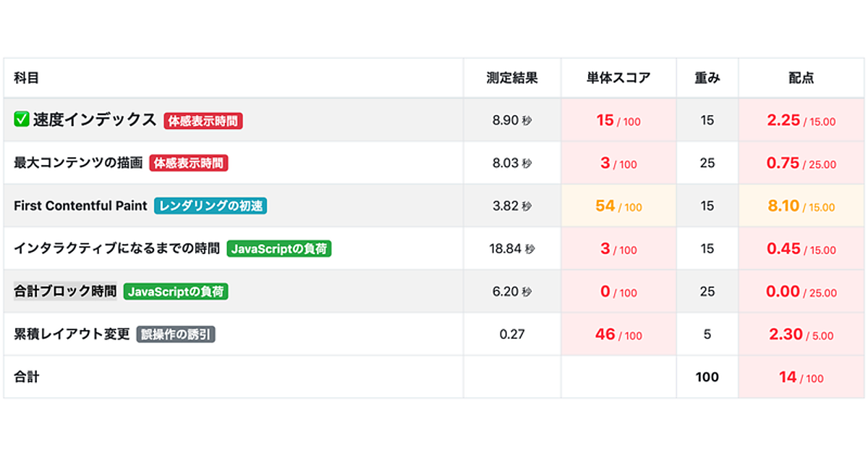Click the gray 誤操作の誘引 badge

tap(176, 334)
